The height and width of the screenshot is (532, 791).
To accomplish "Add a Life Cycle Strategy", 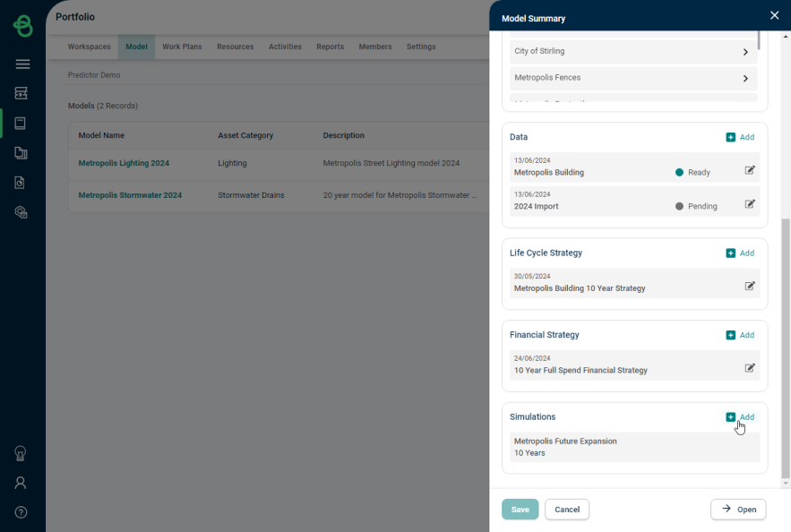I will coord(740,253).
